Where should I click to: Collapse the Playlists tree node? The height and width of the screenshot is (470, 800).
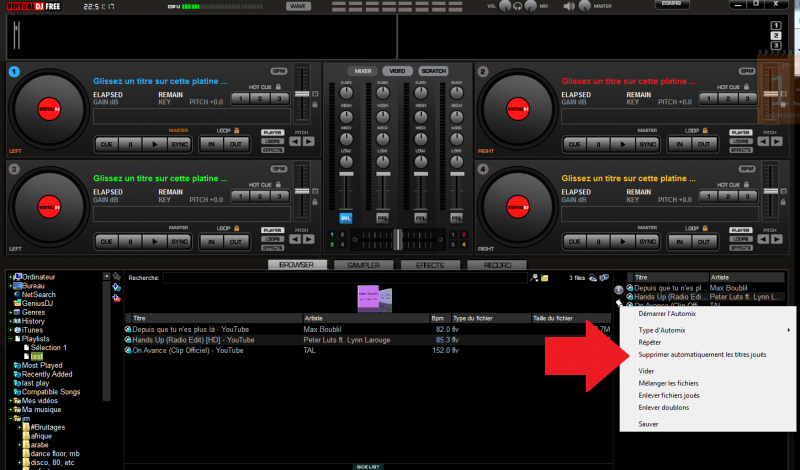8,338
